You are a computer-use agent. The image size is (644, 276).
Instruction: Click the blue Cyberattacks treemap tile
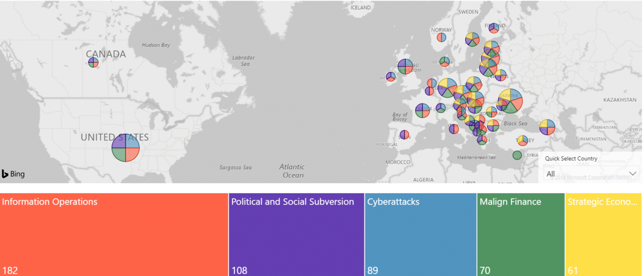click(x=420, y=235)
